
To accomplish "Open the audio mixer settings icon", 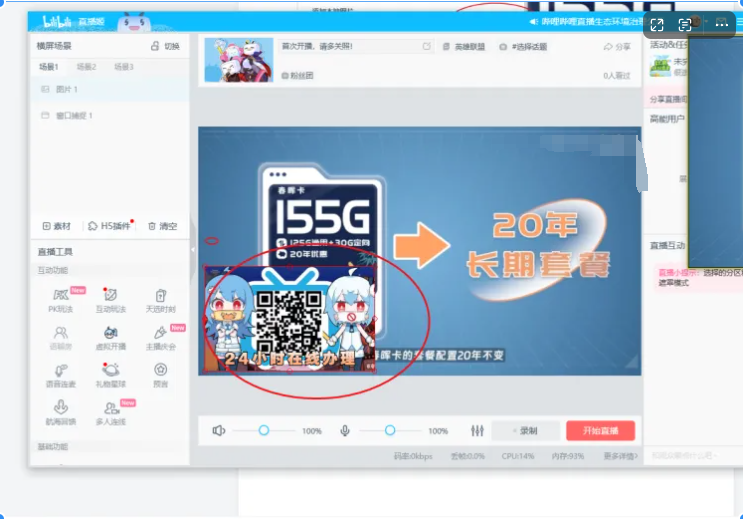I will coord(477,430).
